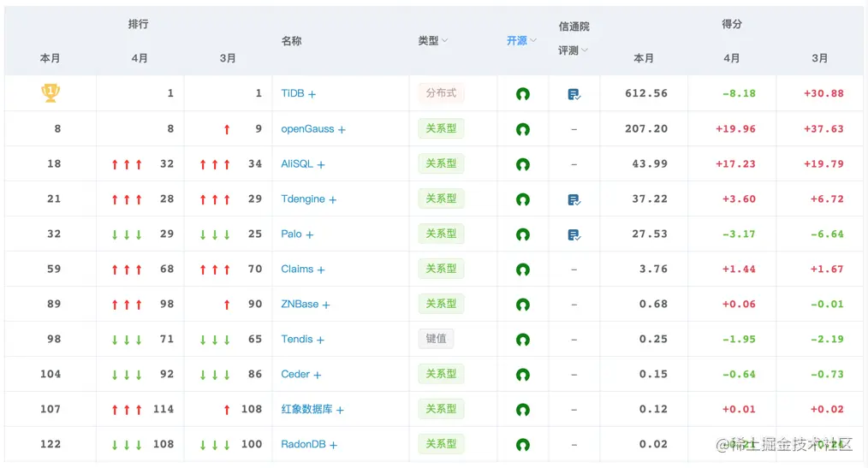Open the Tdengine database link
This screenshot has width=868, height=468.
pyautogui.click(x=303, y=198)
